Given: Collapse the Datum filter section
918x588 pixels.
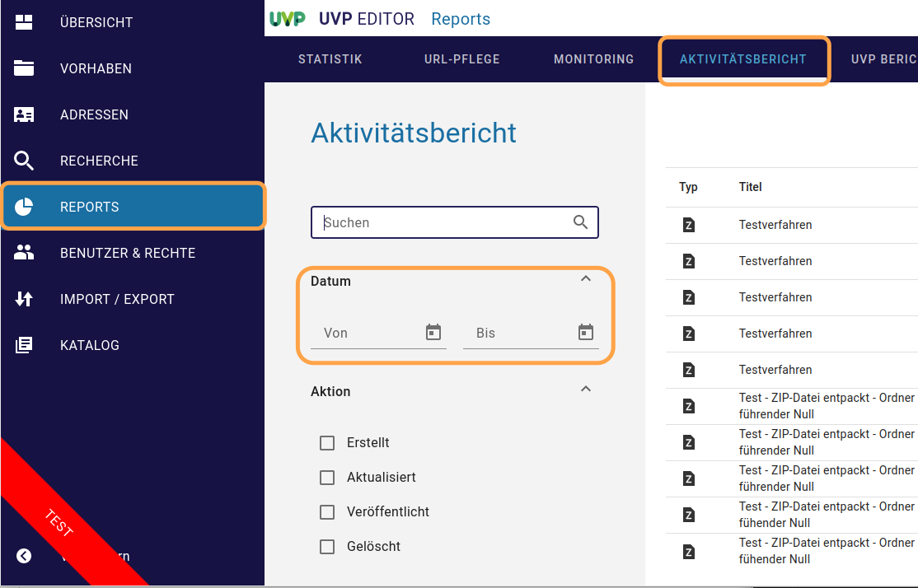Looking at the screenshot, I should [586, 278].
